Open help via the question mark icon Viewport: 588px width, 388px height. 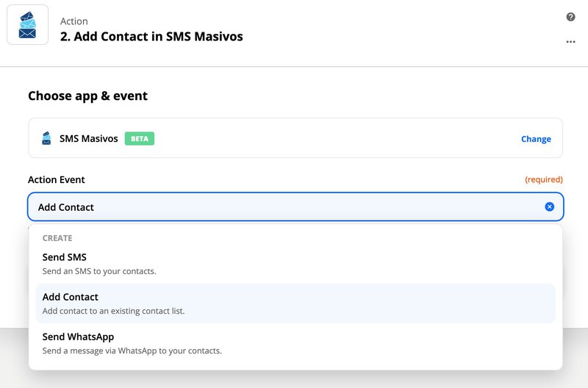570,17
